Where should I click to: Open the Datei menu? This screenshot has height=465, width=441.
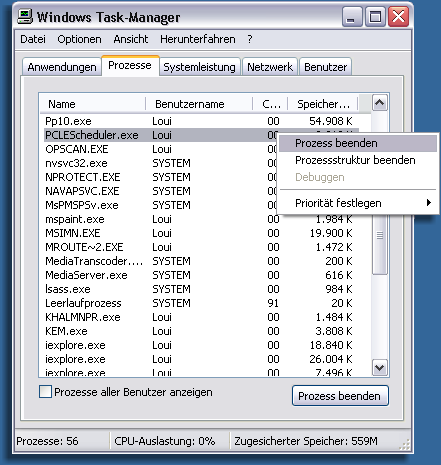(x=33, y=39)
